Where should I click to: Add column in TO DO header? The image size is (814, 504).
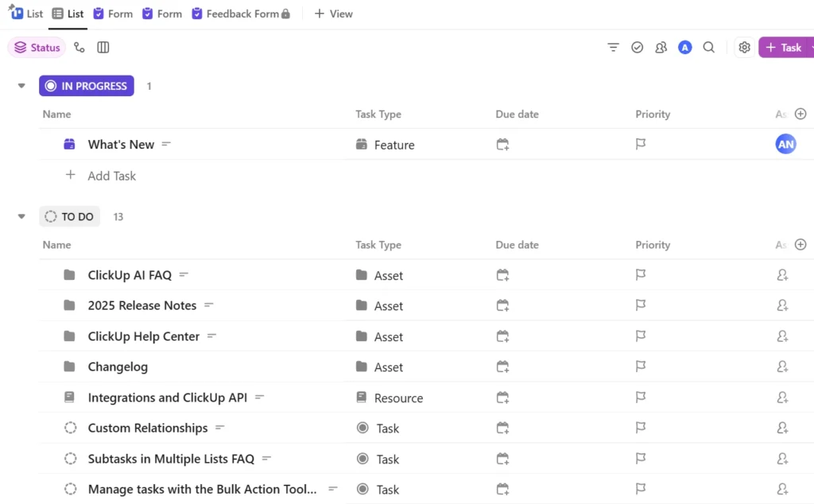pyautogui.click(x=800, y=245)
